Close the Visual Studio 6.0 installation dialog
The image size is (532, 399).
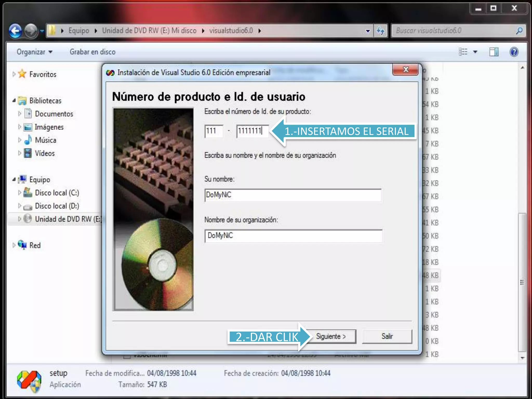406,69
